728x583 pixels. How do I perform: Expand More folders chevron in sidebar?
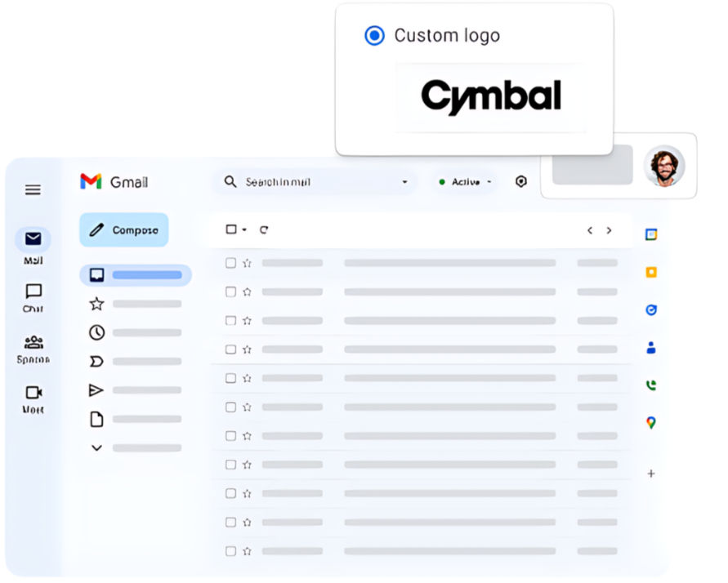96,448
